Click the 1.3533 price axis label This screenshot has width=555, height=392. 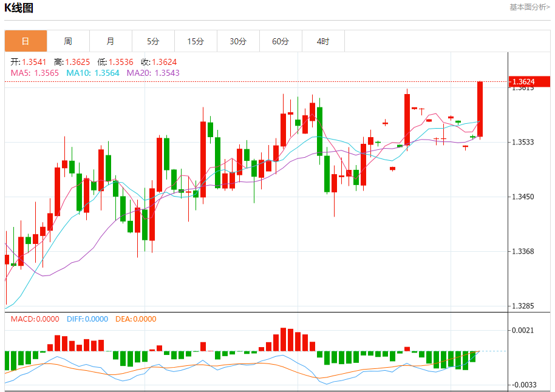tap(523, 142)
